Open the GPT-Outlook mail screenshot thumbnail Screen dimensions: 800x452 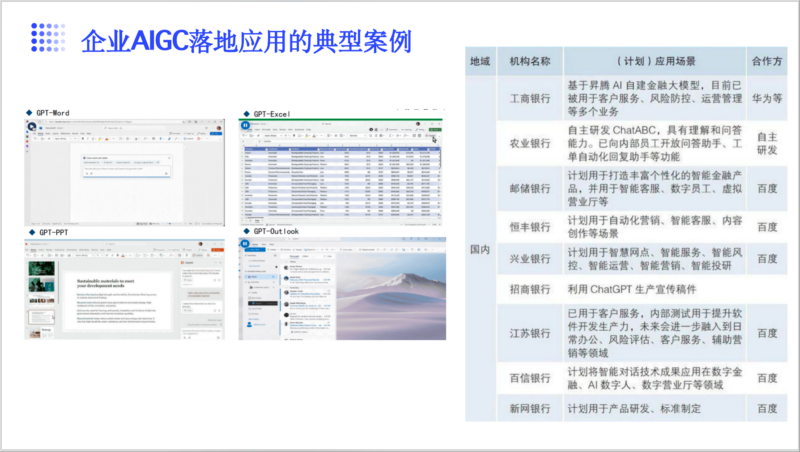[x=342, y=289]
